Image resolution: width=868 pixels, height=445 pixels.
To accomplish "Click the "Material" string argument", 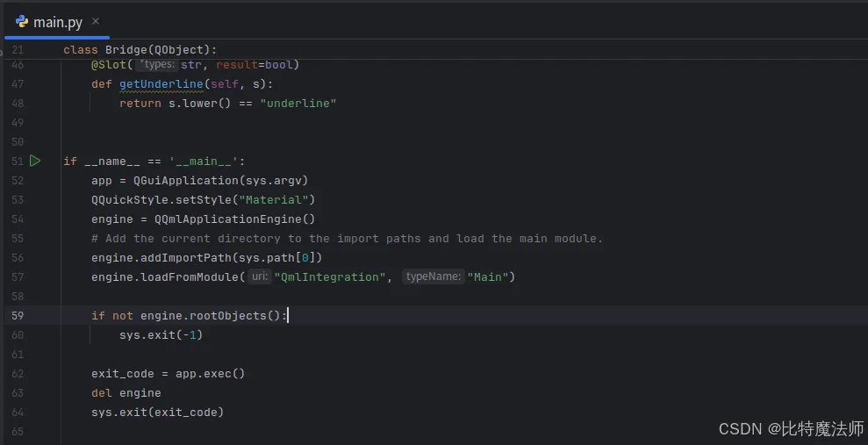I will pos(274,200).
